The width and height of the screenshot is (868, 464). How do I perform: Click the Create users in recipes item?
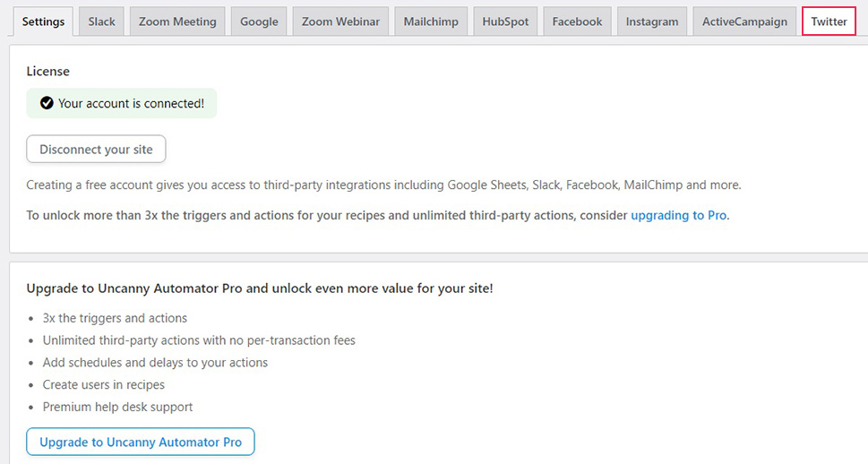tap(104, 384)
